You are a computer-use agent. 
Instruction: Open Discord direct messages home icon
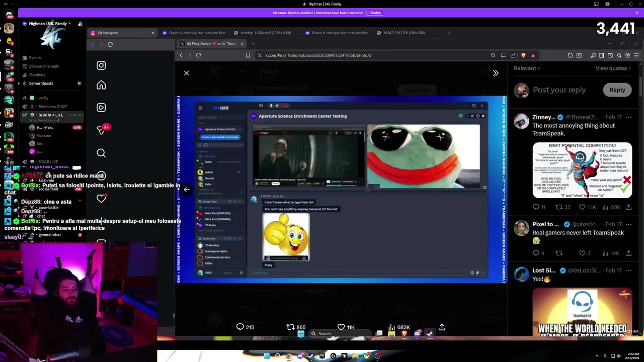tap(9, 14)
